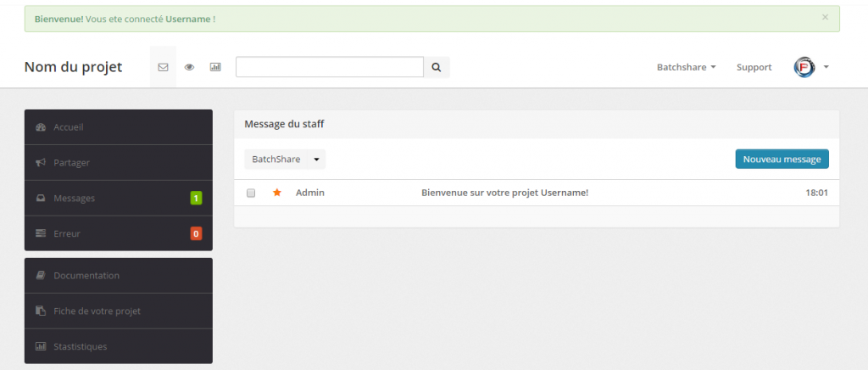Toggle the orange star on Admin message
Viewport: 868px width, 370px height.
(x=277, y=193)
